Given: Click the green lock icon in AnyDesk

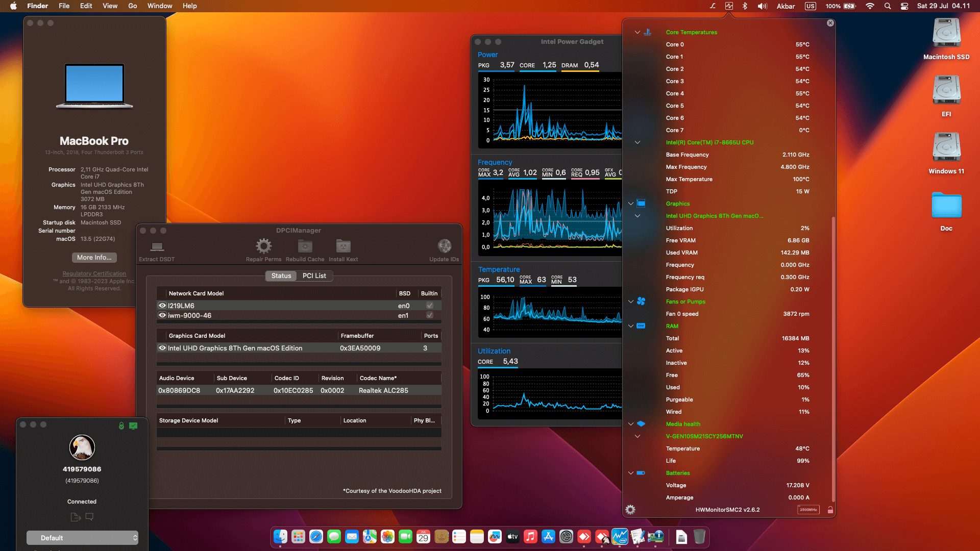Looking at the screenshot, I should coord(121,425).
